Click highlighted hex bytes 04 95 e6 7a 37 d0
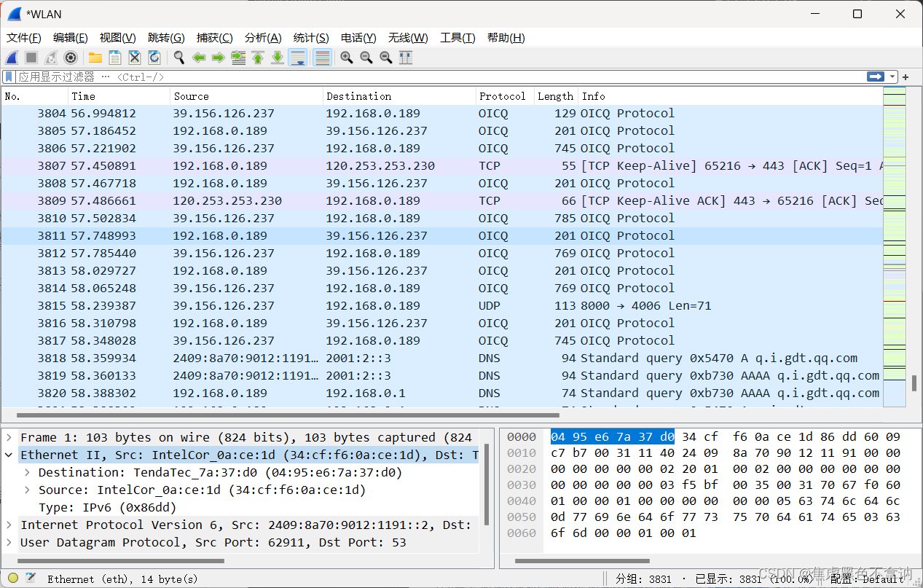This screenshot has width=923, height=588. 612,437
